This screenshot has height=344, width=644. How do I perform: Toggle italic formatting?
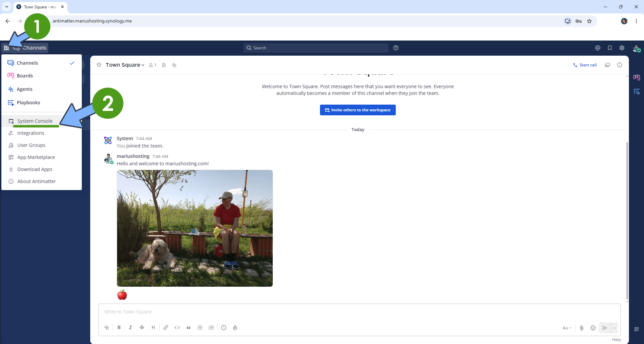click(x=130, y=328)
